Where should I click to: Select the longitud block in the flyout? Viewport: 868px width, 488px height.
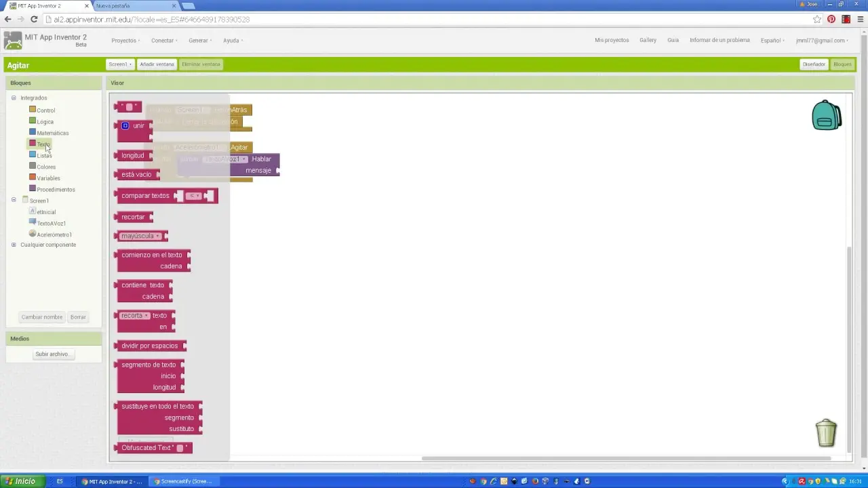pyautogui.click(x=134, y=156)
